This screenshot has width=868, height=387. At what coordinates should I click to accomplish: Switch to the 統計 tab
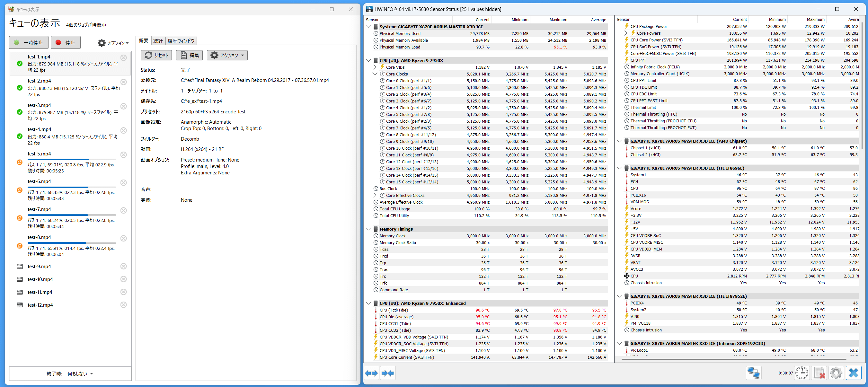[158, 41]
